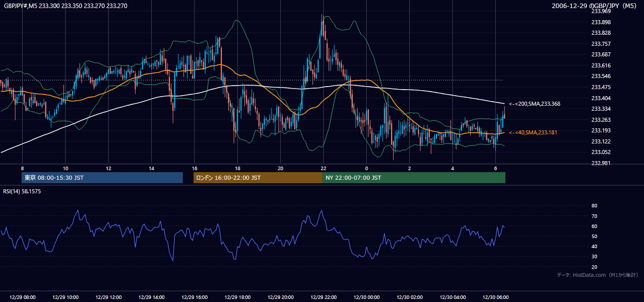Click hour tick 22 under price chart
This screenshot has width=644, height=302.
pos(324,168)
